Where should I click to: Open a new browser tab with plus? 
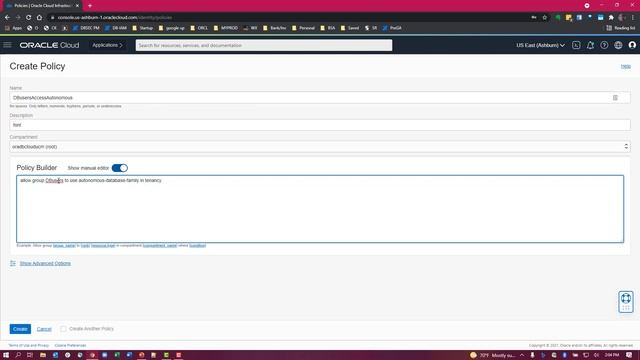90,6
